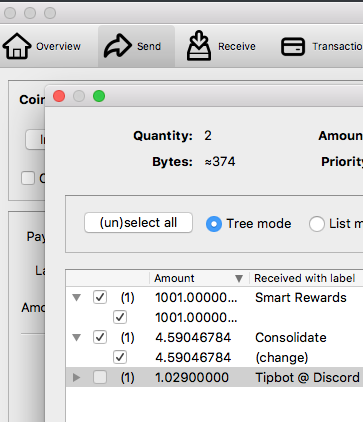Click the Consolidate label text
The width and height of the screenshot is (363, 422).
[291, 338]
